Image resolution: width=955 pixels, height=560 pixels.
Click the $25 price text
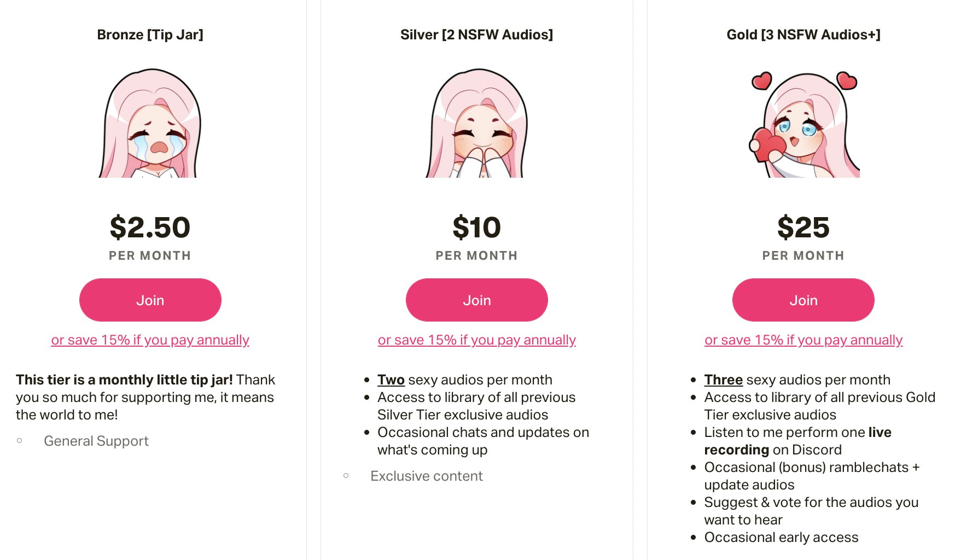(803, 227)
